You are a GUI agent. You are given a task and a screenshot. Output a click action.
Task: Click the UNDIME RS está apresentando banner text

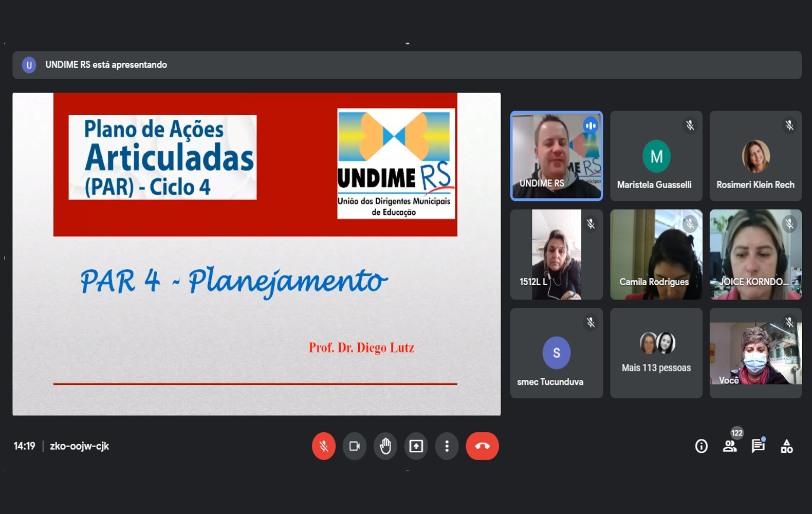coord(106,65)
